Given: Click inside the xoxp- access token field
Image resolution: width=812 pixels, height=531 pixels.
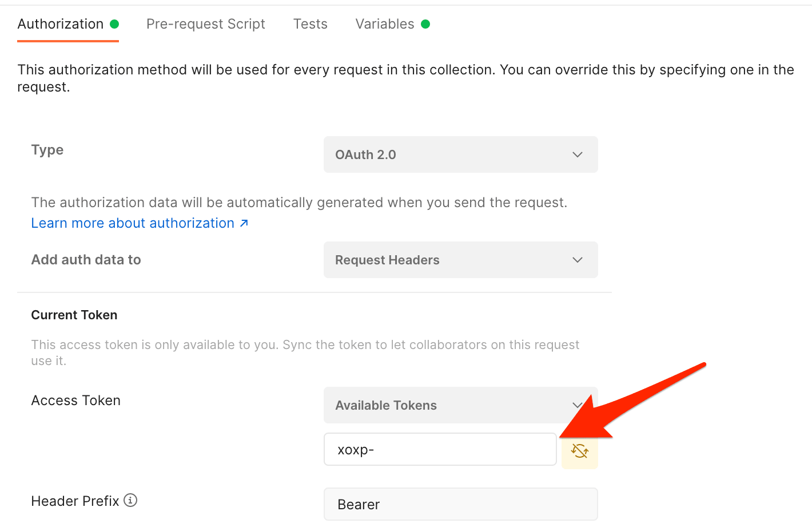Looking at the screenshot, I should (x=440, y=449).
